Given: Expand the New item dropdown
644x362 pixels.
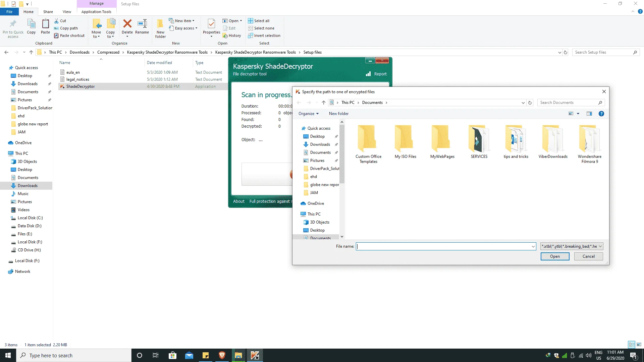Looking at the screenshot, I should 181,21.
